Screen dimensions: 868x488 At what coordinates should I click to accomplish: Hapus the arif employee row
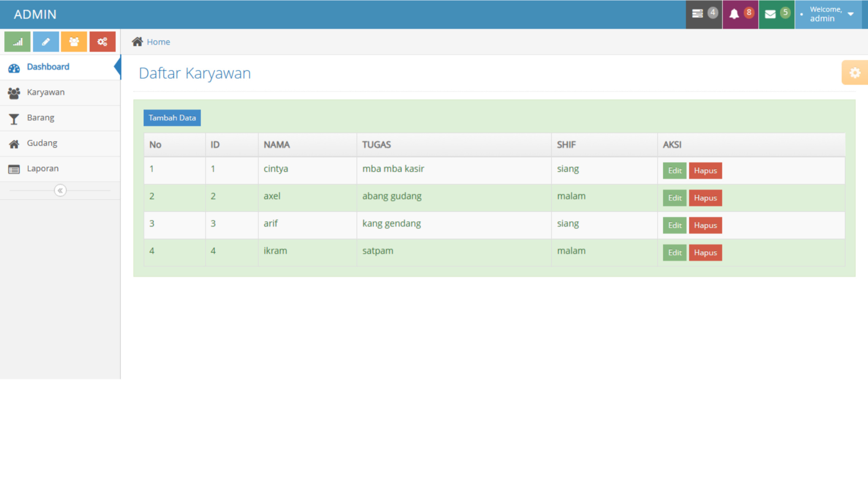705,225
